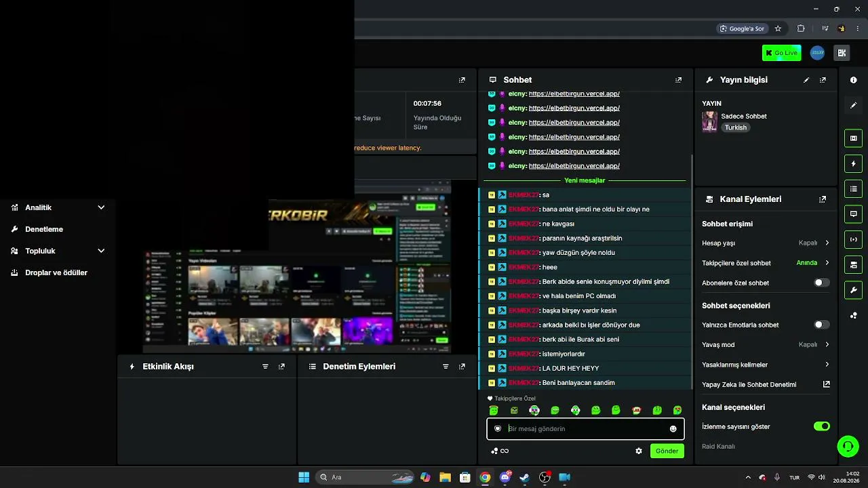Viewport: 868px width, 488px height.
Task: Open Hesap yaşı setting chevron
Action: 827,243
